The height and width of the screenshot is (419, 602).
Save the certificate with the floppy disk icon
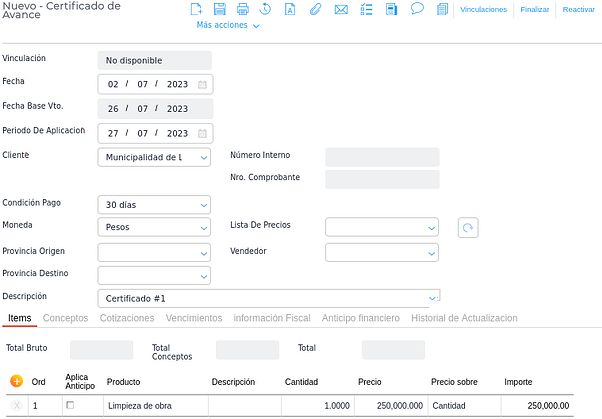tap(219, 10)
